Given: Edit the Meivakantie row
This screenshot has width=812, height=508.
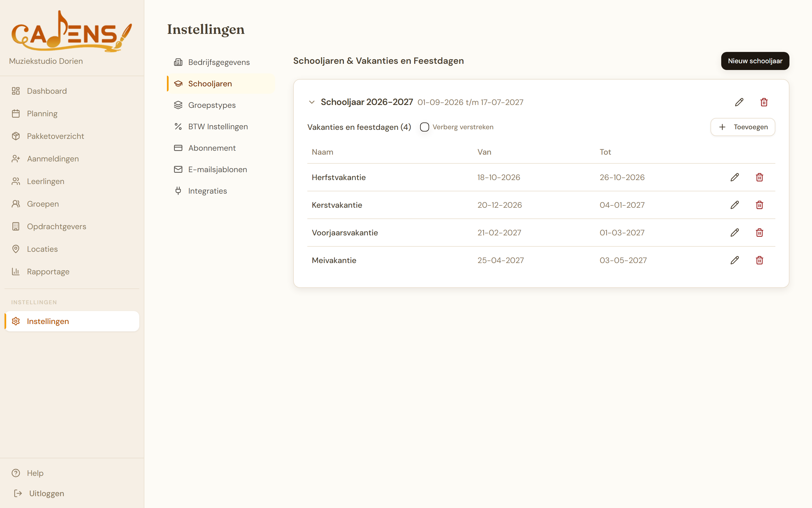Looking at the screenshot, I should tap(734, 260).
